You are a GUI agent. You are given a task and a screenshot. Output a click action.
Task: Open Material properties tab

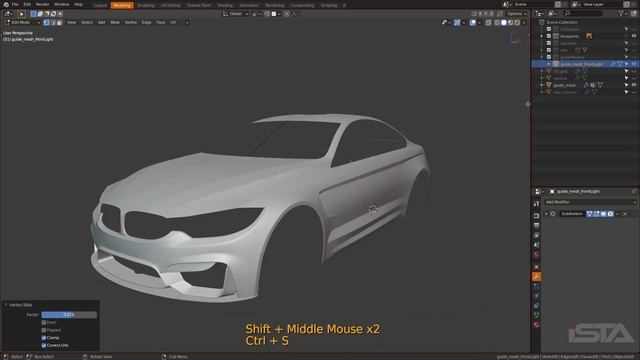(536, 325)
